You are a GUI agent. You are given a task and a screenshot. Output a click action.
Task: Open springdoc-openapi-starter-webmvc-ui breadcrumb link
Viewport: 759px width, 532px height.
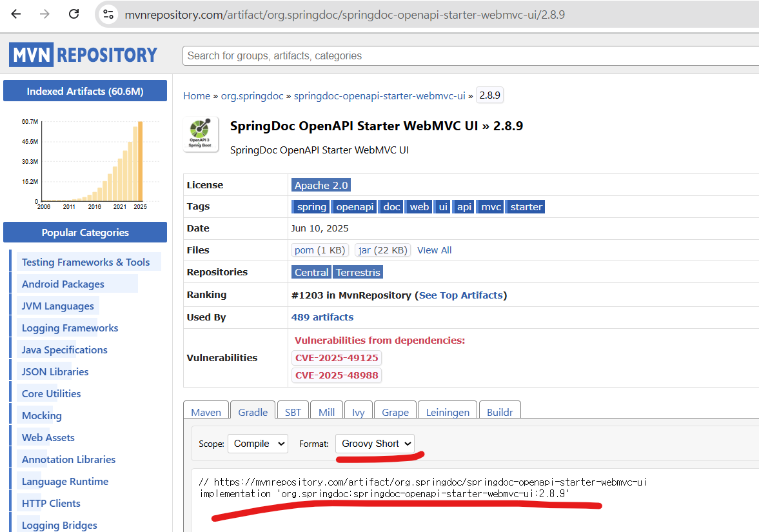pos(379,96)
